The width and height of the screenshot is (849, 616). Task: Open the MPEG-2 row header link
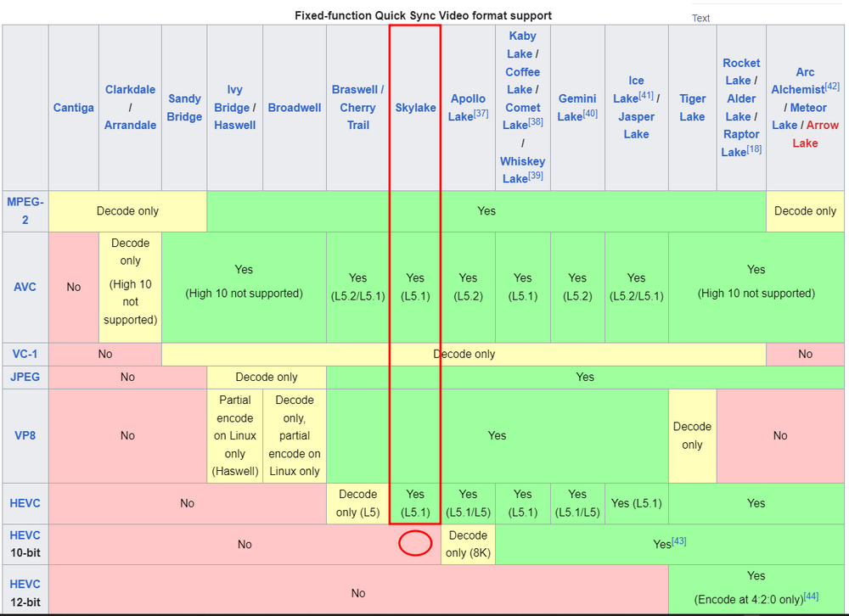coord(25,210)
